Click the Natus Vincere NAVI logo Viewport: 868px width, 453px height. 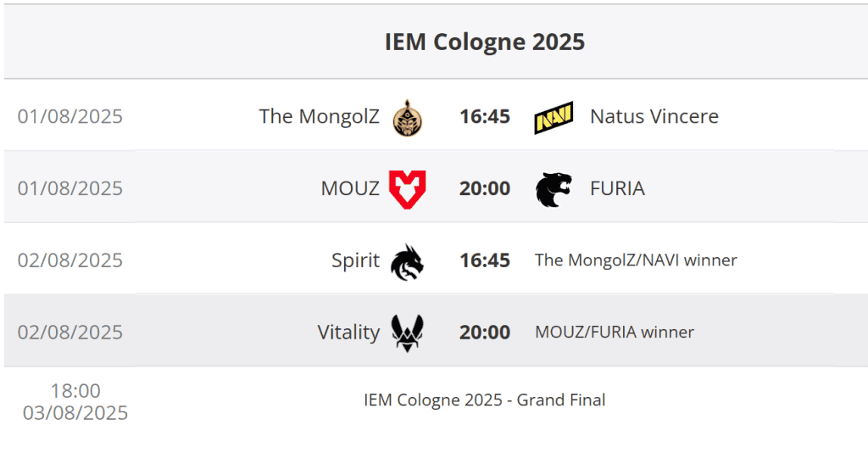tap(554, 117)
